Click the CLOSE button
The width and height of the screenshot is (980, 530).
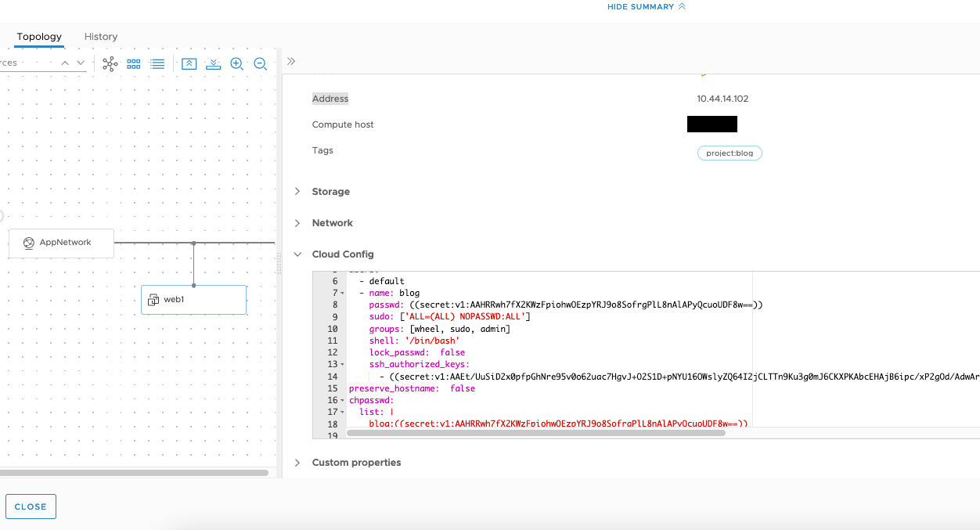[x=31, y=507]
